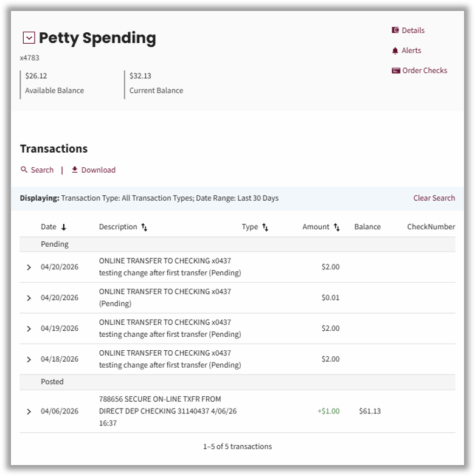Expand the 04/19/2026 pending transaction
This screenshot has height=476, width=475.
[29, 329]
